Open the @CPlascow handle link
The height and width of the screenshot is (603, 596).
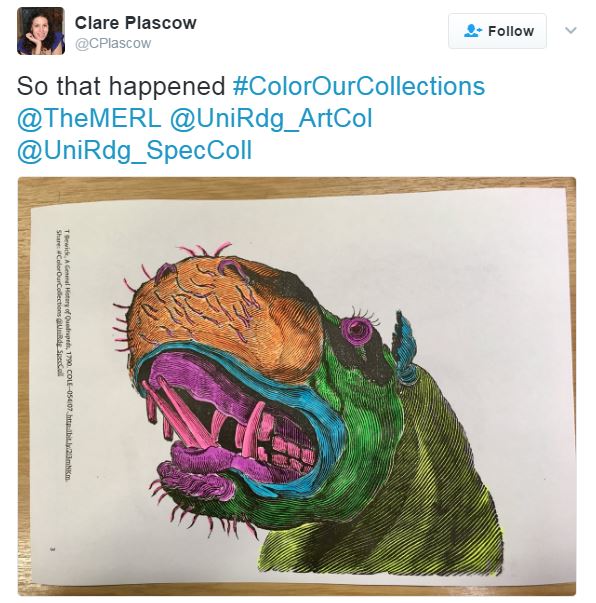tap(113, 43)
